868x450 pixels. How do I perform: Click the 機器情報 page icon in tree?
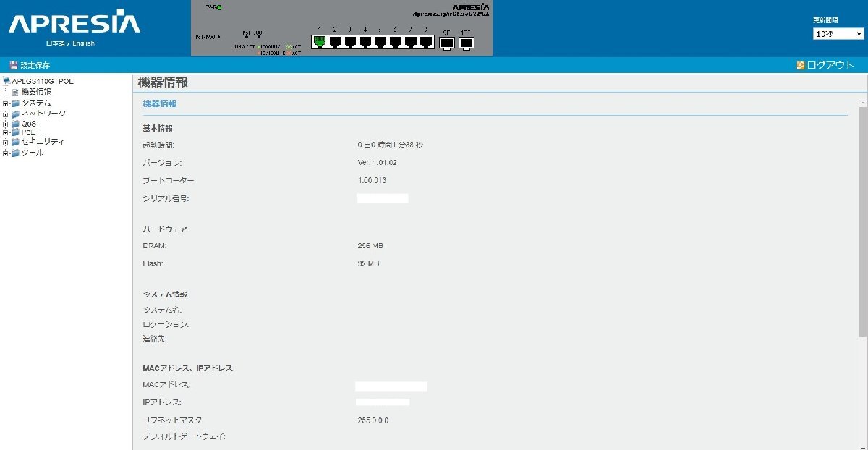(x=15, y=92)
